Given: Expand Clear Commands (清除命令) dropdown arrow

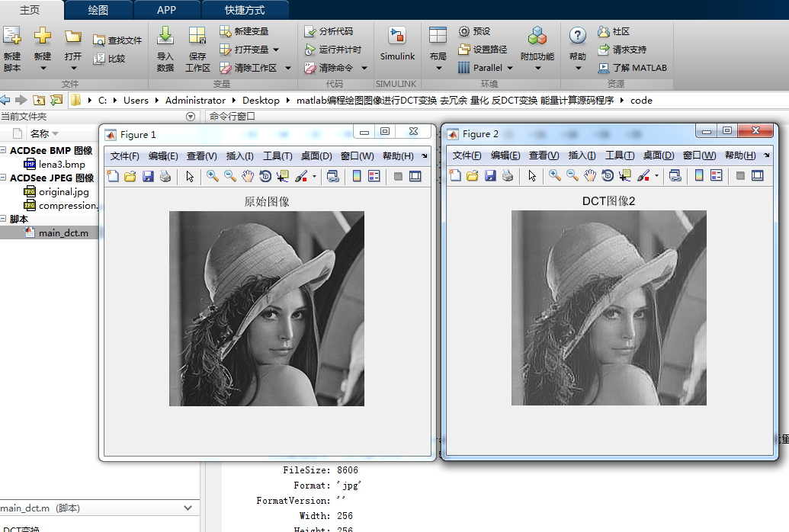Looking at the screenshot, I should (364, 68).
